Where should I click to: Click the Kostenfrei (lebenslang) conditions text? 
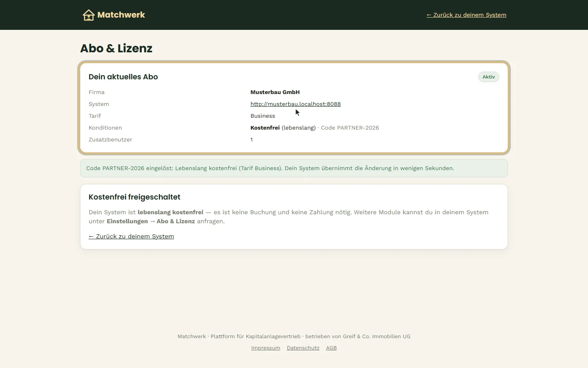(x=283, y=128)
